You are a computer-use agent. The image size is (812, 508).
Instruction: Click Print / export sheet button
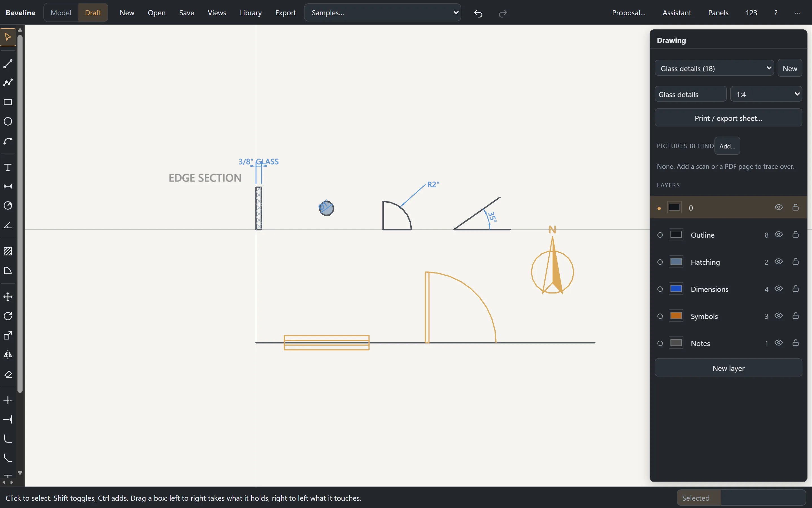pos(729,118)
